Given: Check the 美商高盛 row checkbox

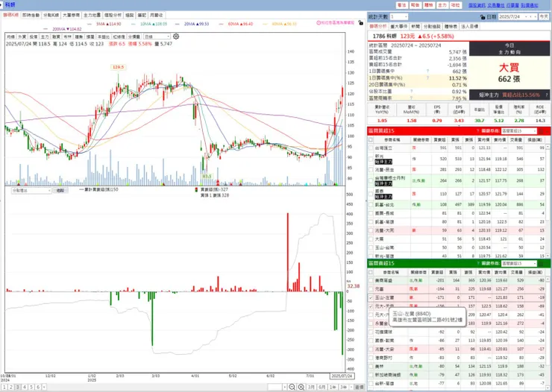Looking at the screenshot, I should click(371, 280).
